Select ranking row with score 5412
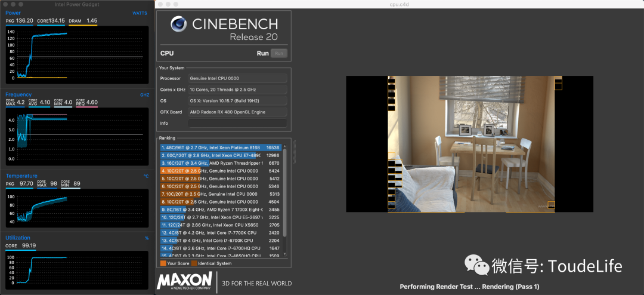Image resolution: width=644 pixels, height=295 pixels. point(221,179)
